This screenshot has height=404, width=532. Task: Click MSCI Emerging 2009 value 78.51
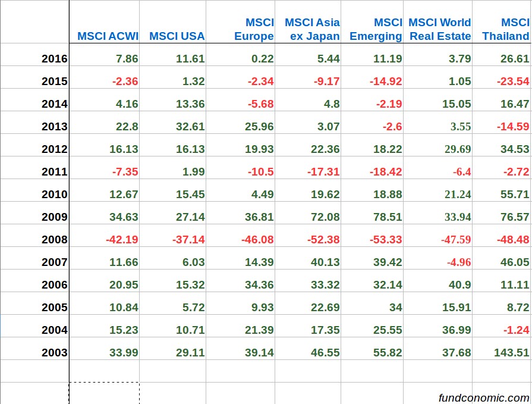[x=388, y=217]
